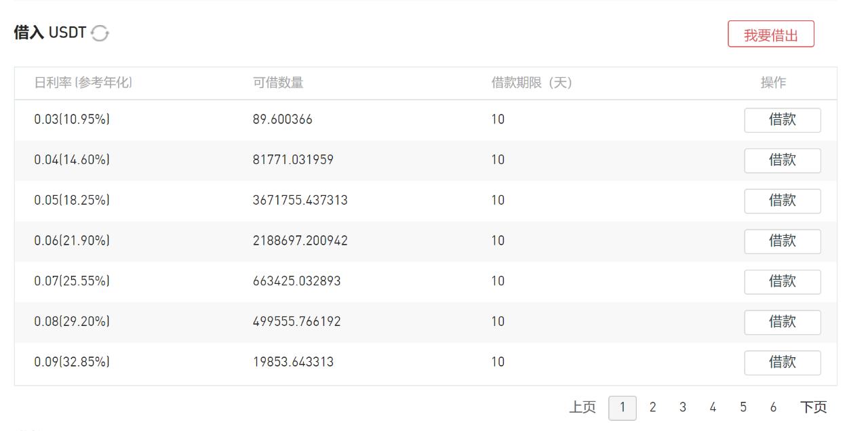
Task: Borrow at the 0.05 (18.25%) rate
Action: point(782,201)
